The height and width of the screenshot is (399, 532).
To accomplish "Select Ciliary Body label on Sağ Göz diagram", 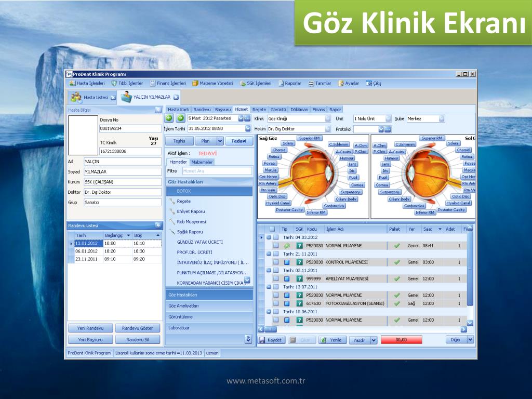I will coord(346,199).
